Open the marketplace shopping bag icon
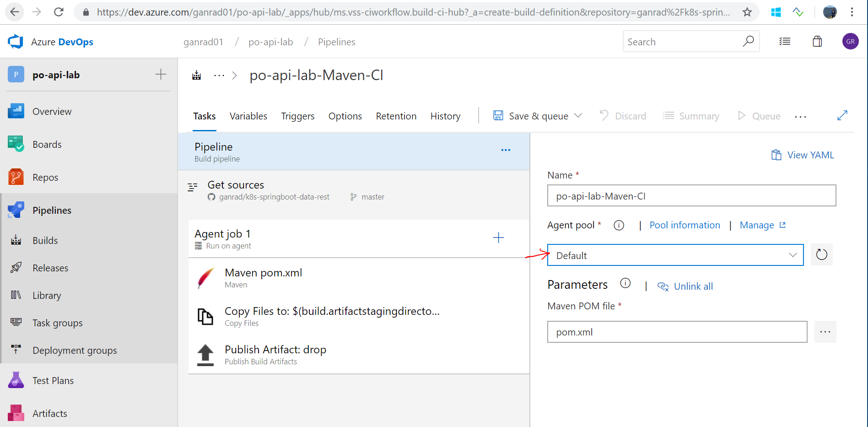The height and width of the screenshot is (427, 868). coord(817,42)
